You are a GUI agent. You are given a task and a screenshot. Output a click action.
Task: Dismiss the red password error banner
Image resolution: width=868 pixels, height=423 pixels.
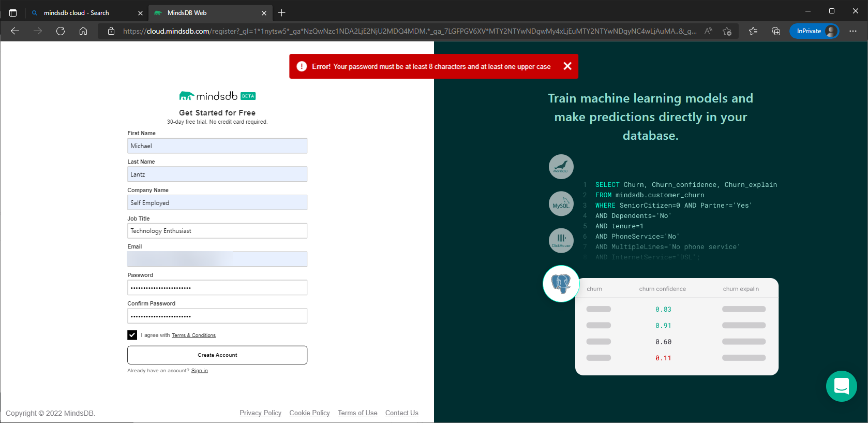pos(567,66)
